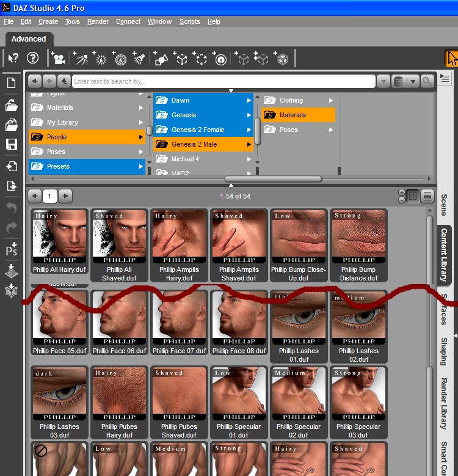The image size is (458, 476).
Task: Create a new spotlight
Action: (x=139, y=58)
